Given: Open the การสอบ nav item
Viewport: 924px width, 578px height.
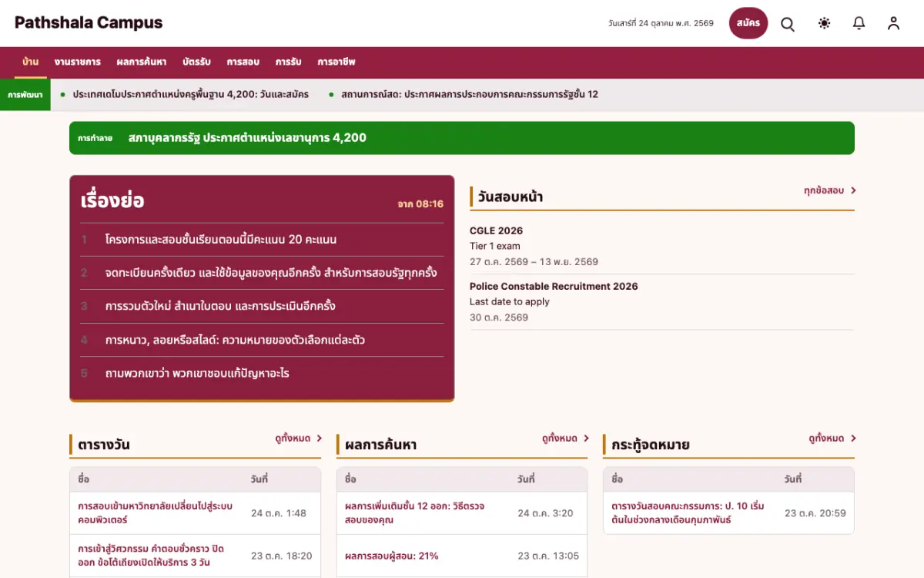Looking at the screenshot, I should (243, 62).
